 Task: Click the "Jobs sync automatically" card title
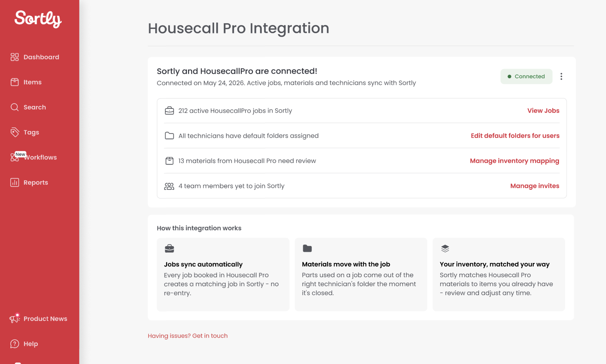pos(203,265)
